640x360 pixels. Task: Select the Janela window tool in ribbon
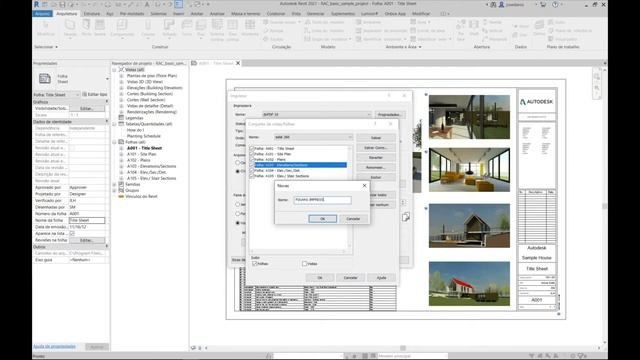(100, 28)
